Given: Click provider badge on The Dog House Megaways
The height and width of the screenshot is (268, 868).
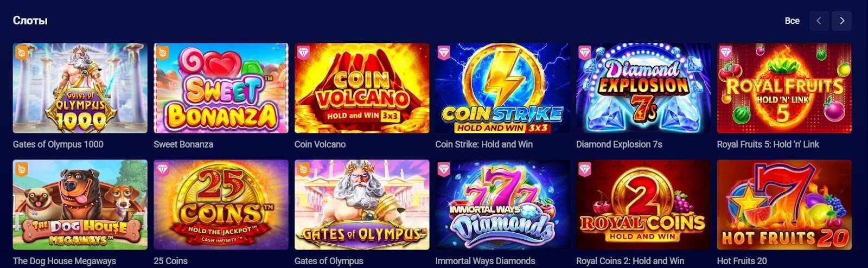Looking at the screenshot, I should 21,169.
